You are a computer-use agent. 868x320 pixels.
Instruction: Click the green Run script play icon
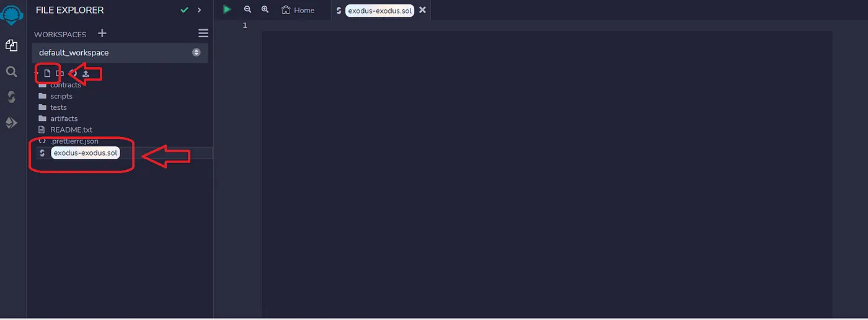pos(228,9)
